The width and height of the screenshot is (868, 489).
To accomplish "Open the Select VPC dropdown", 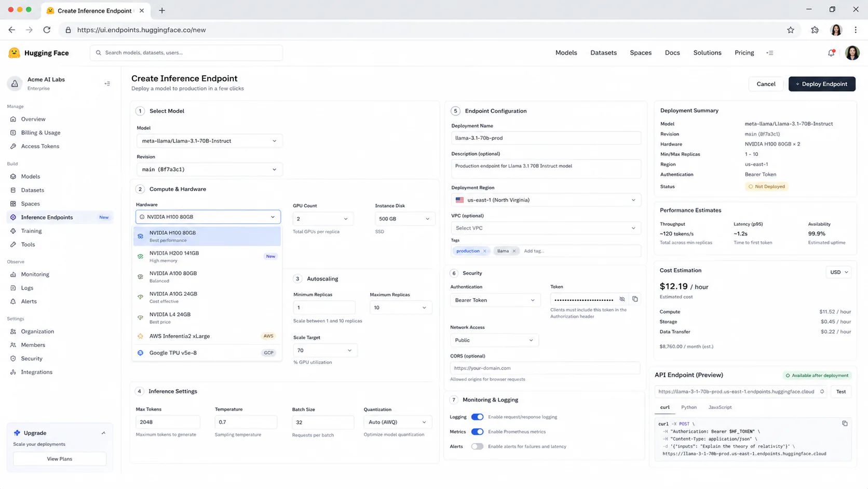I will pos(546,228).
